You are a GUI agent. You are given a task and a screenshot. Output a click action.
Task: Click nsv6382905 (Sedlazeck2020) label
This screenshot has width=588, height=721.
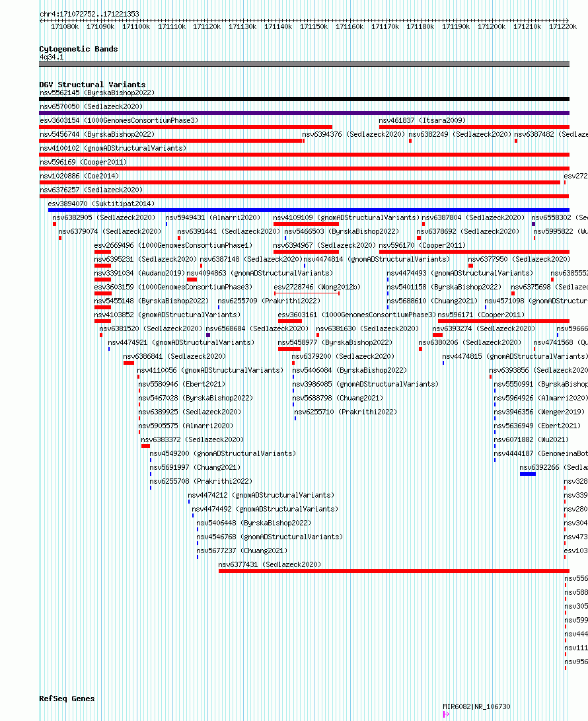(104, 217)
